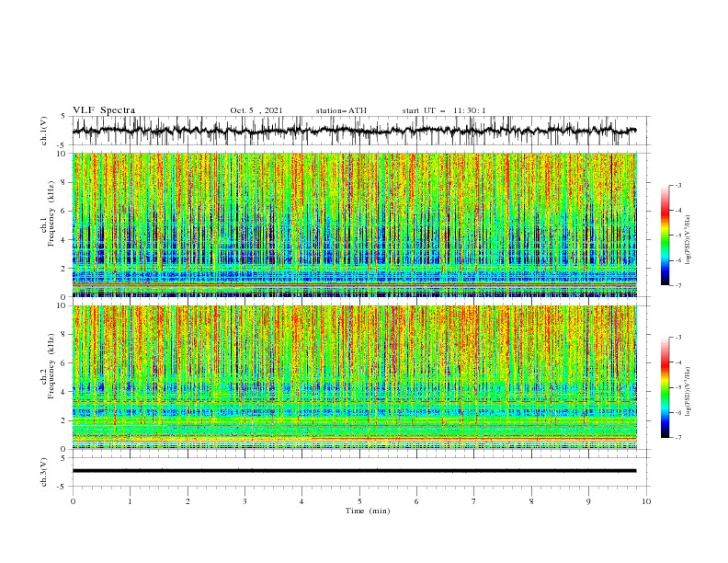Click the time axis tick label '0'
The image size is (728, 563).
(73, 501)
